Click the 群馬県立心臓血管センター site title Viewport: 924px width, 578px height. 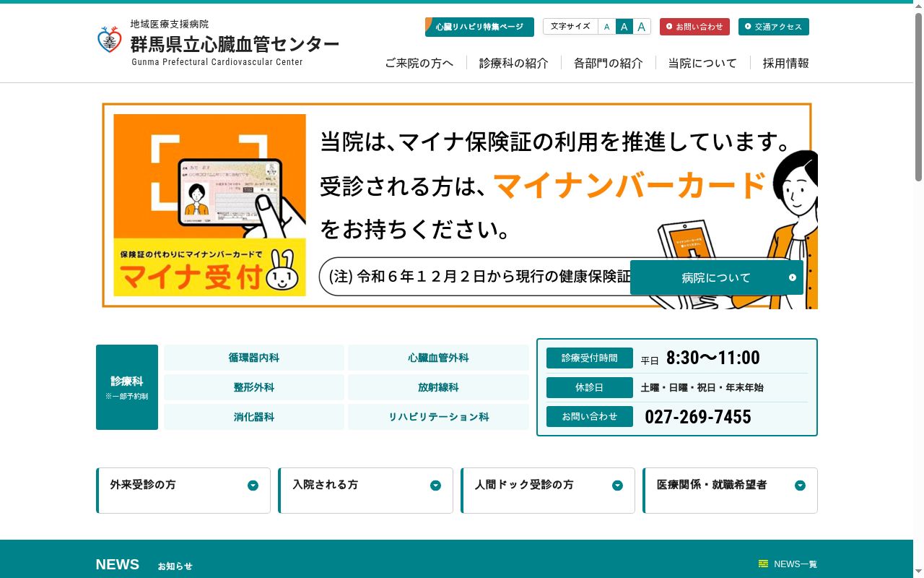[235, 44]
